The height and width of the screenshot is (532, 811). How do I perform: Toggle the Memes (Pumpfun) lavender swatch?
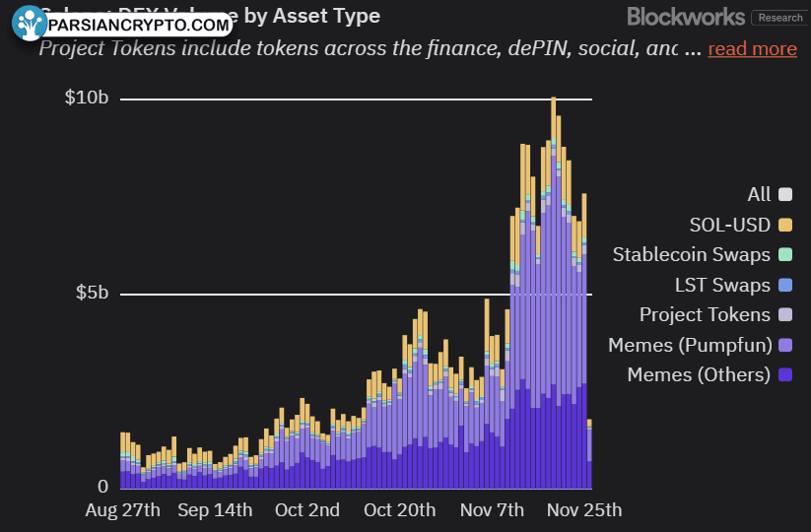[785, 345]
